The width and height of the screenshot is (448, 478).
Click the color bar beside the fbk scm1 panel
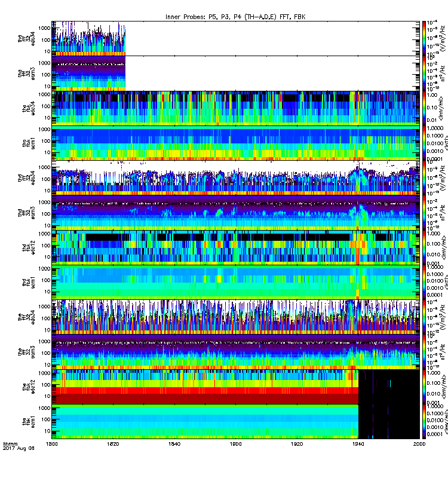424,422
